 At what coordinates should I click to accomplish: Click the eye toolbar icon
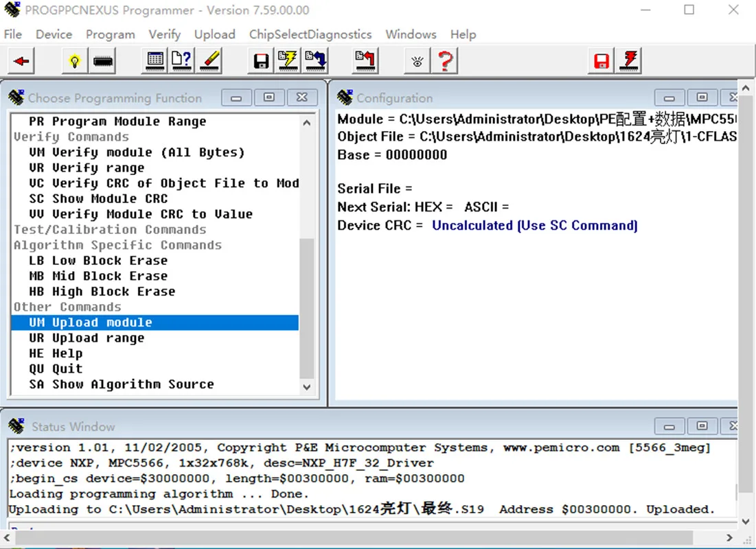click(417, 61)
